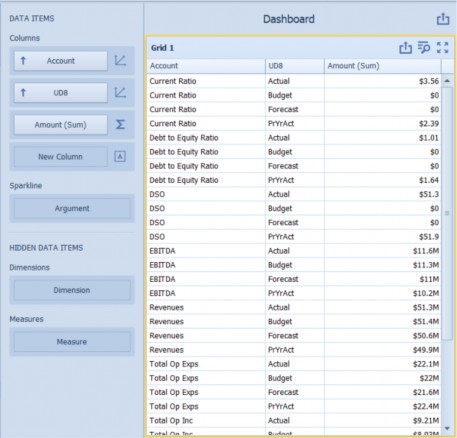Click the sparkline options icon next to Account
Image resolution: width=457 pixels, height=438 pixels.
coord(120,61)
